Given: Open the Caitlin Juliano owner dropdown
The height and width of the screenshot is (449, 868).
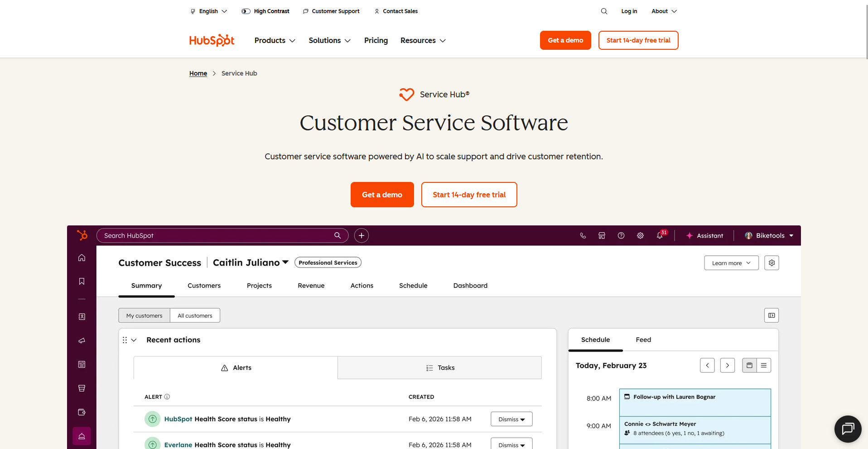Looking at the screenshot, I should [251, 263].
